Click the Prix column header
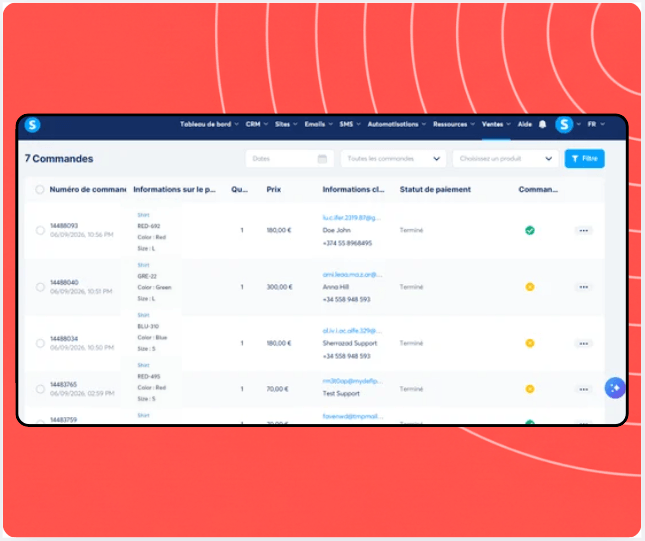 (274, 190)
